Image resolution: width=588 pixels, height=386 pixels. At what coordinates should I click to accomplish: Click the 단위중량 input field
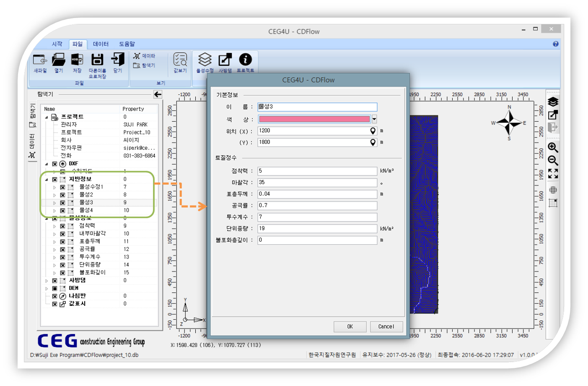coord(317,229)
